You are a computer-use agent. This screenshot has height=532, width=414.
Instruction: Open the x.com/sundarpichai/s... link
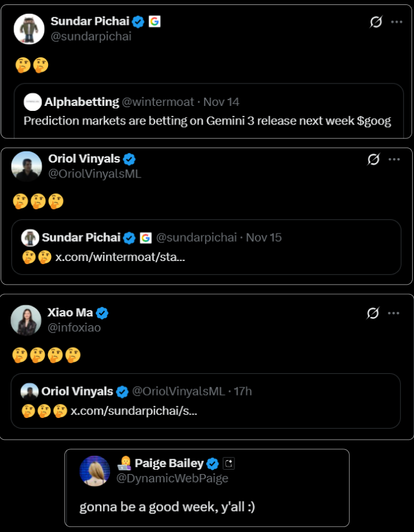tap(133, 411)
